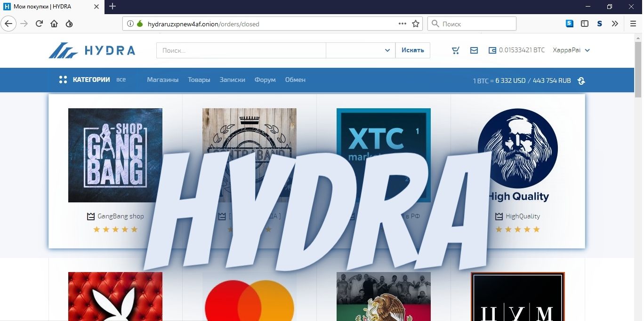Screen dimensions: 644x321
Task: Open a new browser tab
Action: (x=113, y=7)
